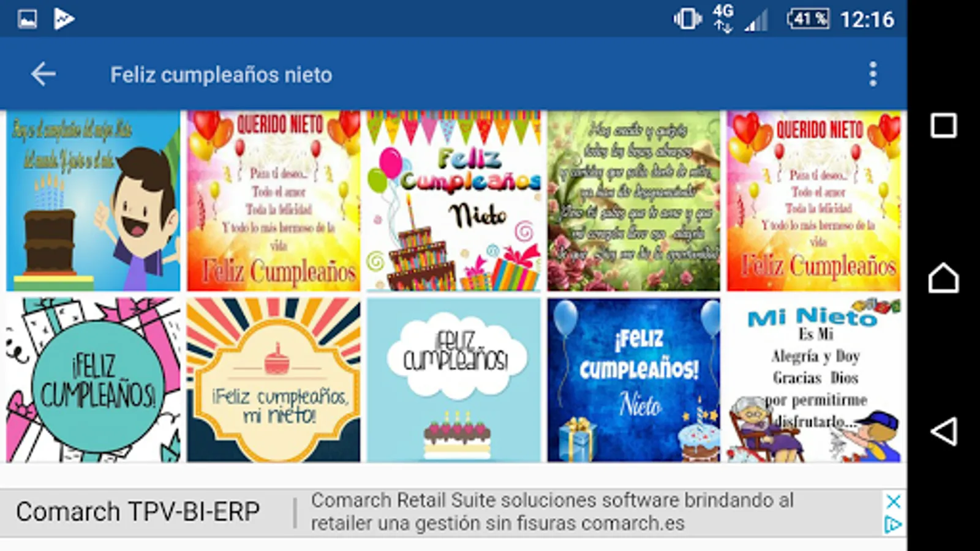Screen dimensions: 980x551
Task: Tap the Android home button
Action: [943, 278]
